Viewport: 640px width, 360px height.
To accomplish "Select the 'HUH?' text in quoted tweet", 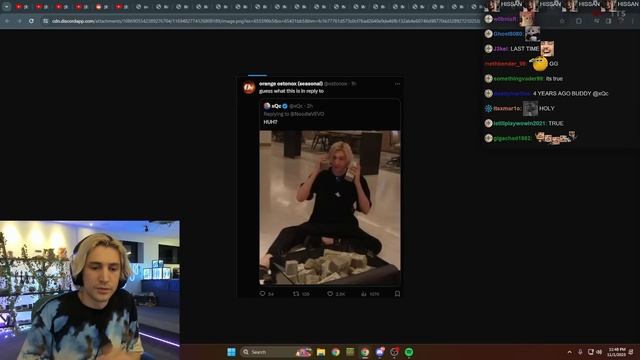I will (x=270, y=122).
